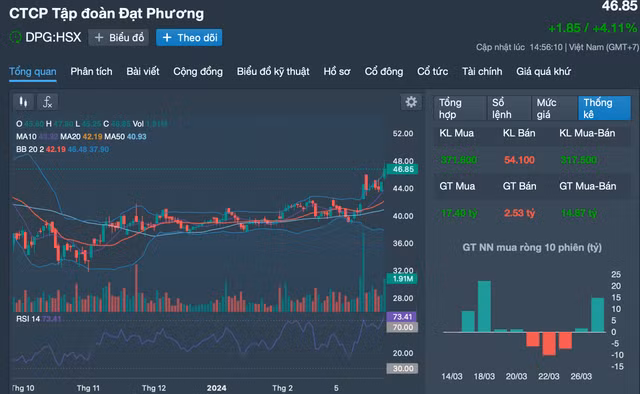
Task: Click the 52.00 price axis label
Action: tap(403, 134)
